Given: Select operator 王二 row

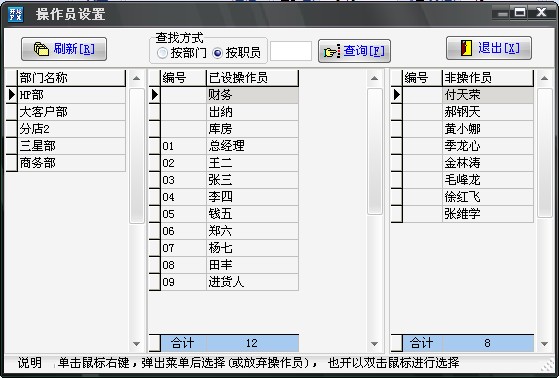Looking at the screenshot, I should 230,163.
